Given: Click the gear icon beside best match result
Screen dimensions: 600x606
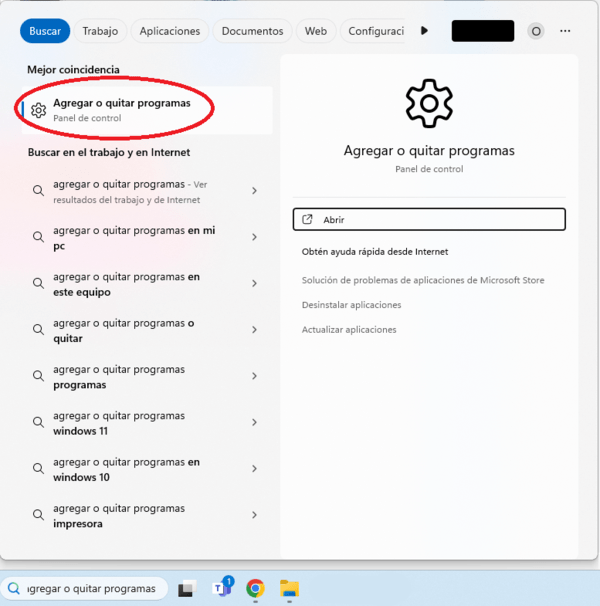Looking at the screenshot, I should (39, 111).
